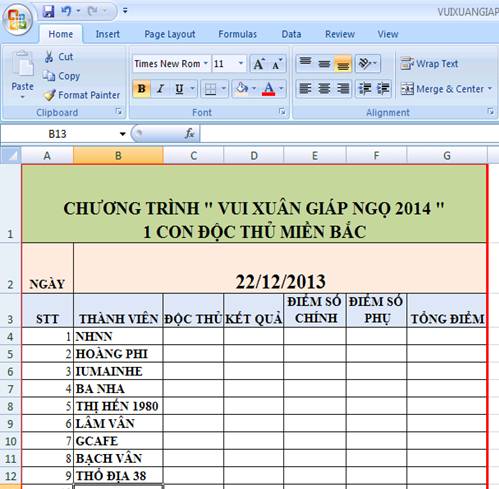Viewport: 499px width, 489px height.
Task: Click the Orientation text angle icon
Action: 368,63
